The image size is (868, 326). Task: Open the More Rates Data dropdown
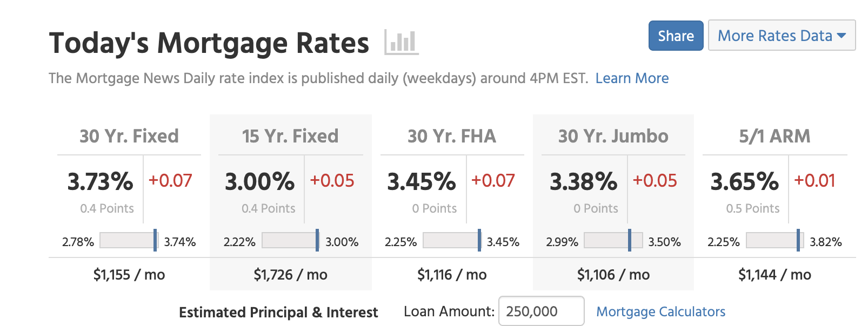(782, 36)
